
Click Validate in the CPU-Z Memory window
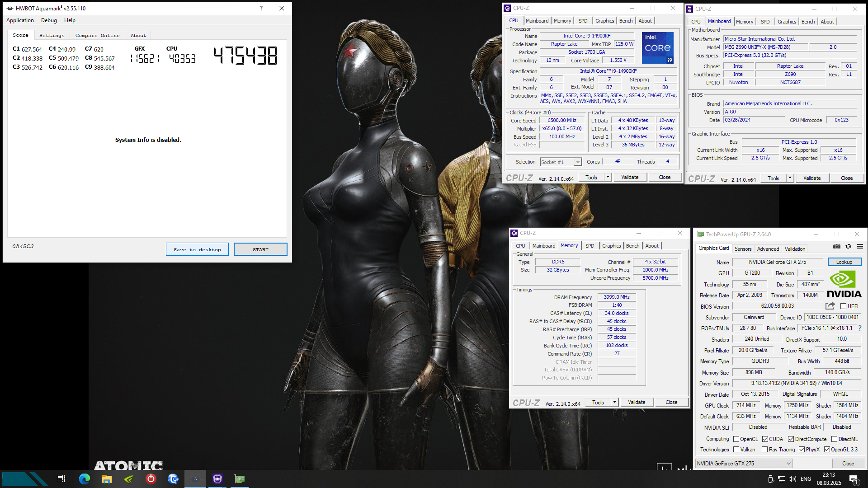click(637, 402)
